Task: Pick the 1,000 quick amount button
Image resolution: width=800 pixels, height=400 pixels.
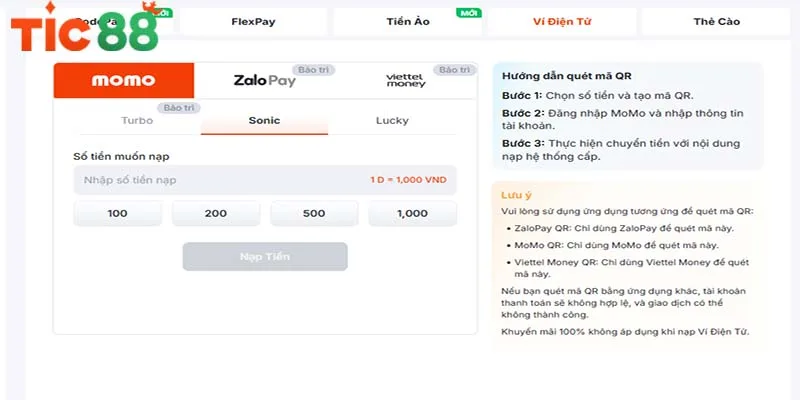Action: click(x=412, y=214)
